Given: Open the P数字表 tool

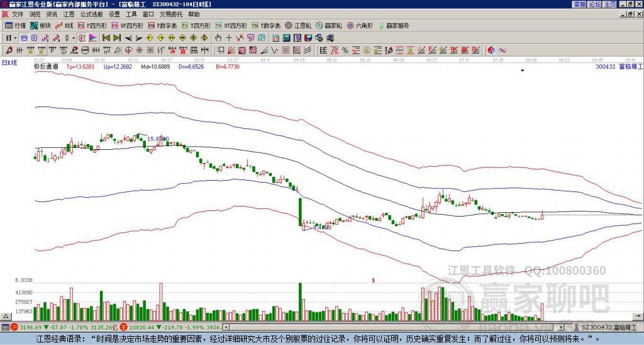Looking at the screenshot, I should (162, 25).
